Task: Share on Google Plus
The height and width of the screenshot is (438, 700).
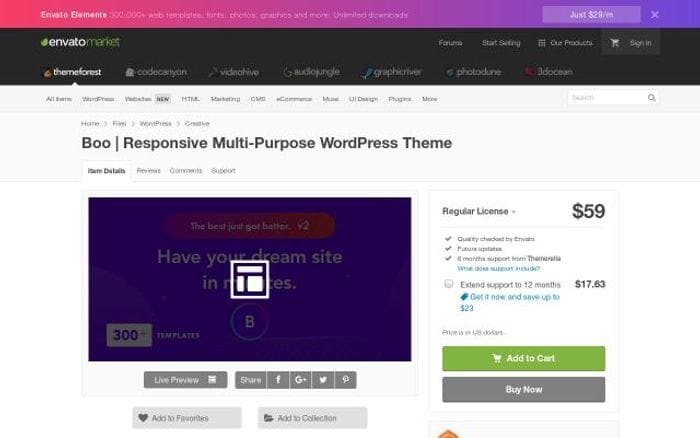Action: point(300,380)
